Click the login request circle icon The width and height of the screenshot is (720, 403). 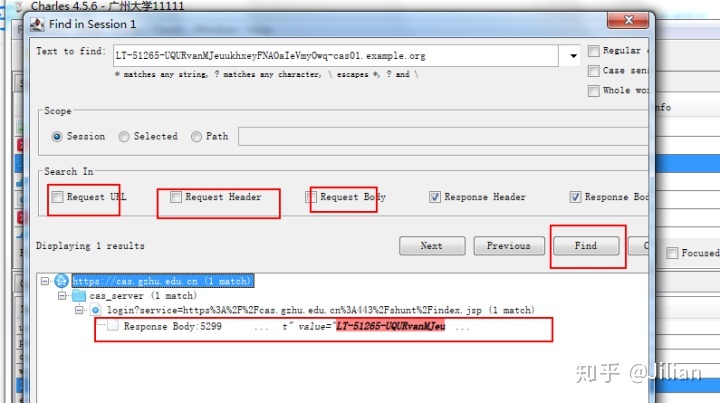tap(96, 310)
